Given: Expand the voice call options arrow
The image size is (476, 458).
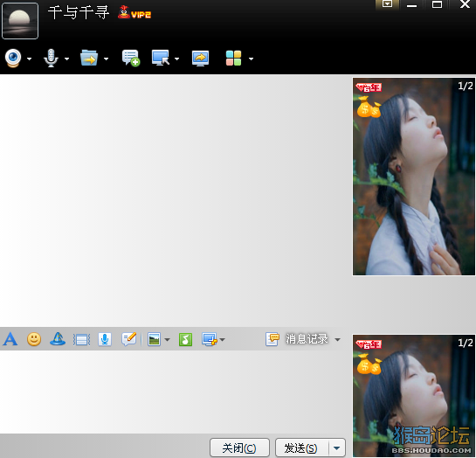Looking at the screenshot, I should (x=66, y=59).
